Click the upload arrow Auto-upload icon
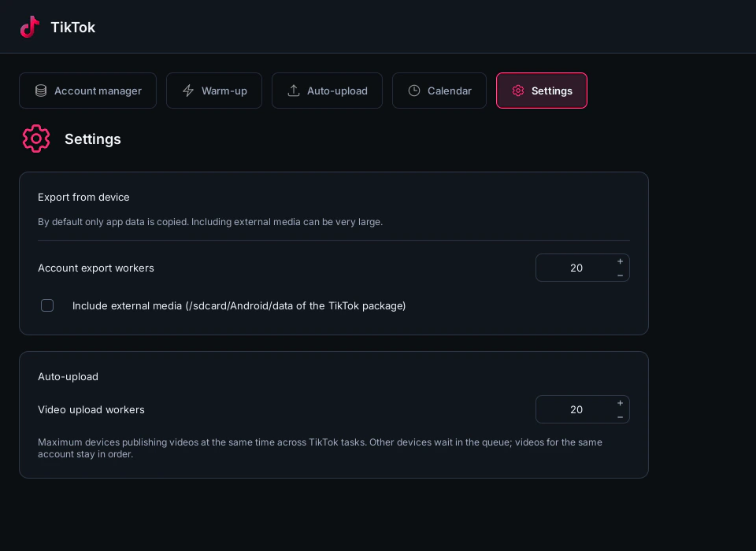The height and width of the screenshot is (551, 756). [294, 91]
